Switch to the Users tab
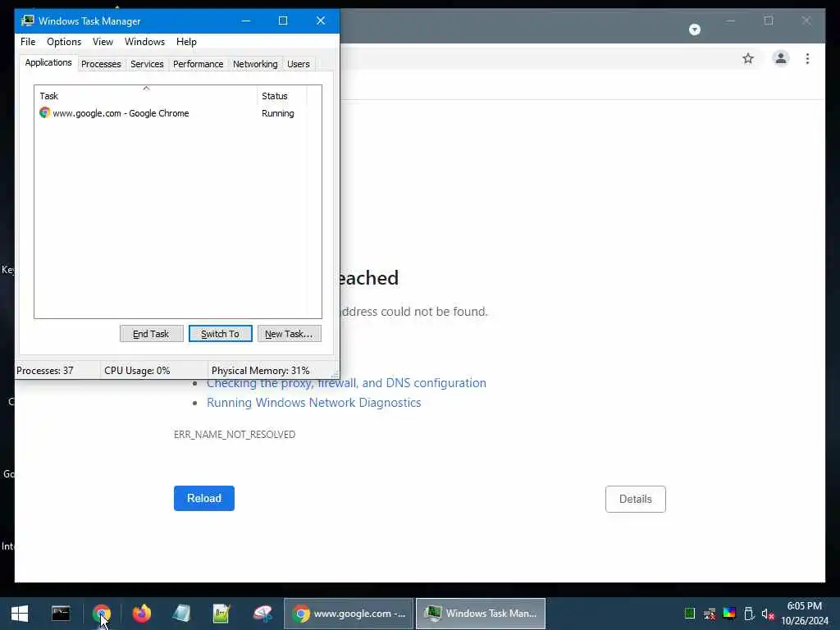The width and height of the screenshot is (840, 630). click(299, 64)
